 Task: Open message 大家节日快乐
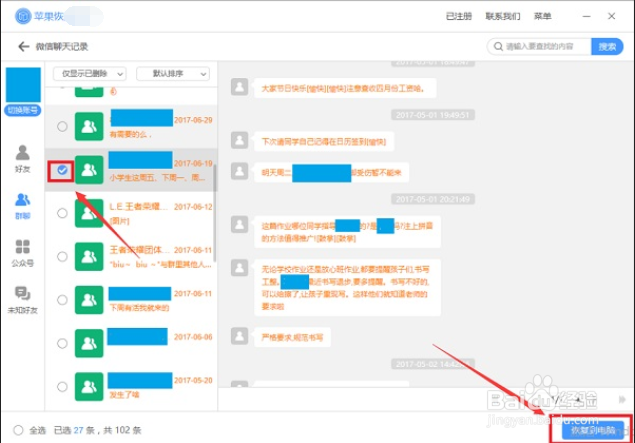coord(343,88)
